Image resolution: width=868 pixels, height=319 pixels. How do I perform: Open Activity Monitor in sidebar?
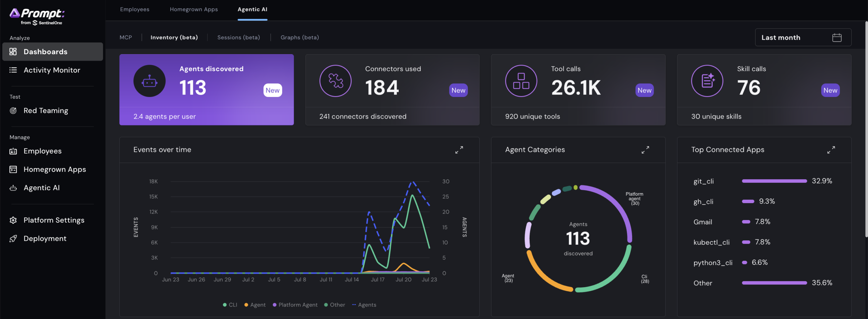[52, 70]
